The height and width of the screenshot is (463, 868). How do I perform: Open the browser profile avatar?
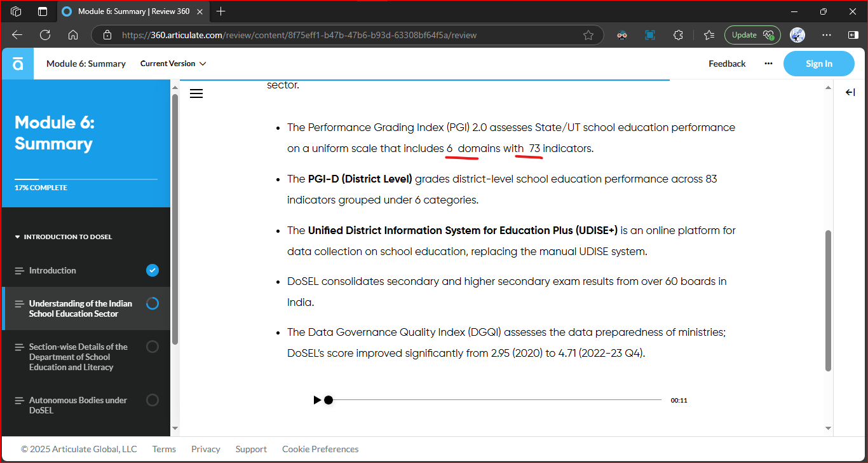[x=797, y=35]
